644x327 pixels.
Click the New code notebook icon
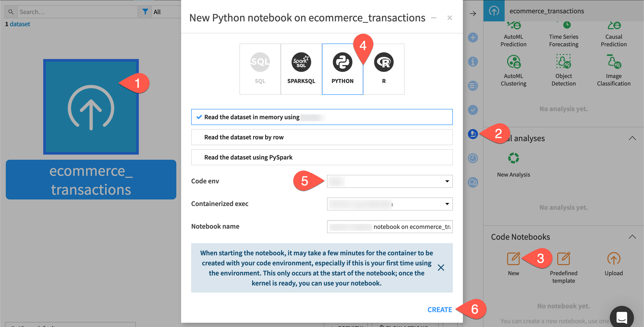[513, 259]
